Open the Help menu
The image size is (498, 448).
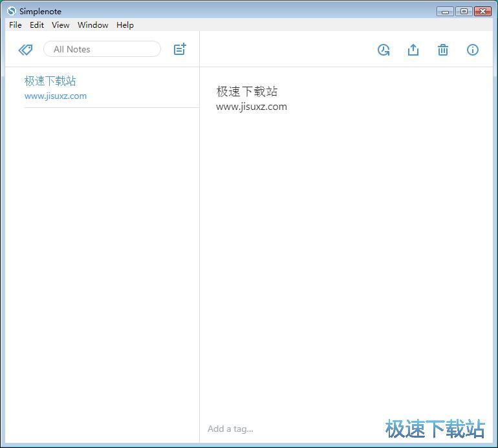pyautogui.click(x=125, y=25)
